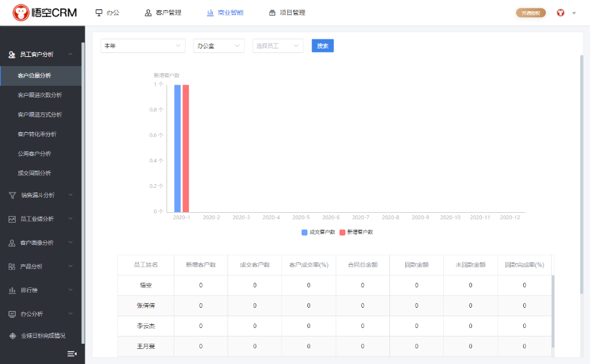Click the funnel icon beside 销售漏斗分析
This screenshot has width=590, height=364.
(x=12, y=195)
